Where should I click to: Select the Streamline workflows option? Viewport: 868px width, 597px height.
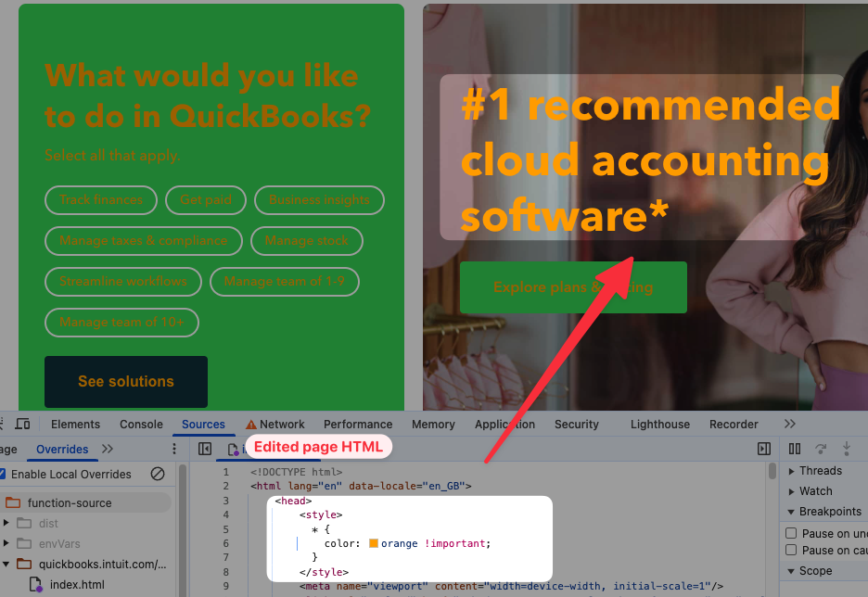[123, 282]
